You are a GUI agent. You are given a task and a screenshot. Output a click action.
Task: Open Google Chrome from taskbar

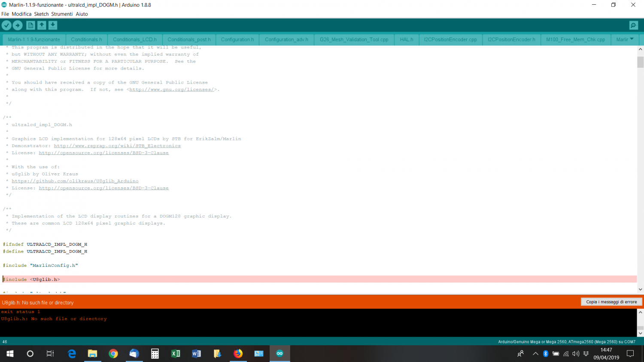click(x=113, y=353)
